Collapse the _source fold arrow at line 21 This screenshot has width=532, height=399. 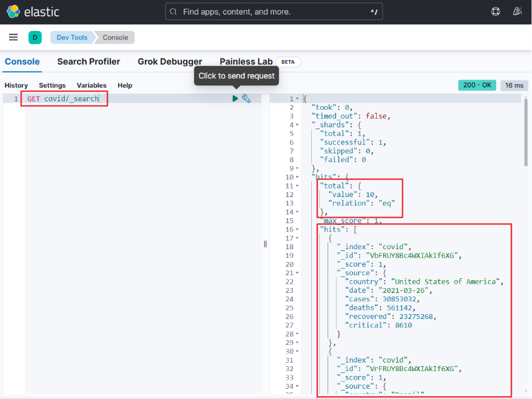pos(297,273)
